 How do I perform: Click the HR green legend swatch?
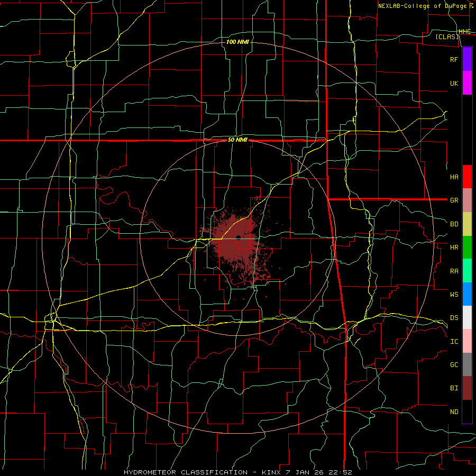[467, 248]
